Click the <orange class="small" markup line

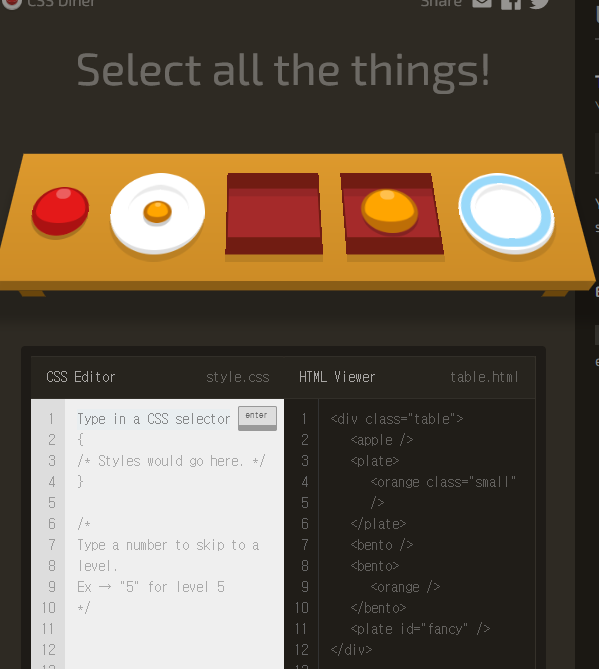[443, 482]
